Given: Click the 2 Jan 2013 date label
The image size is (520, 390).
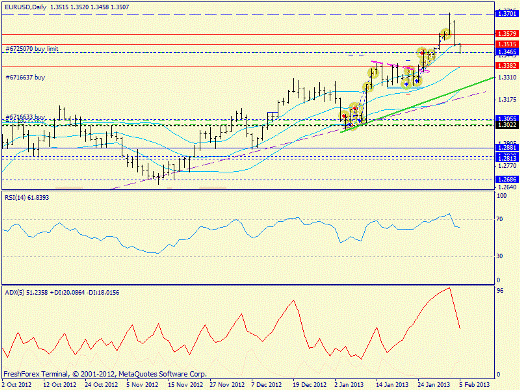Looking at the screenshot, I should click(349, 384).
